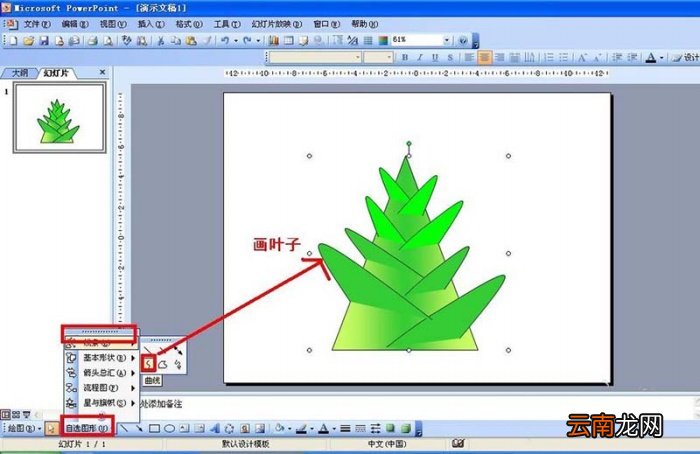Open the 文件 (File) menu
700x454 pixels.
(x=37, y=24)
